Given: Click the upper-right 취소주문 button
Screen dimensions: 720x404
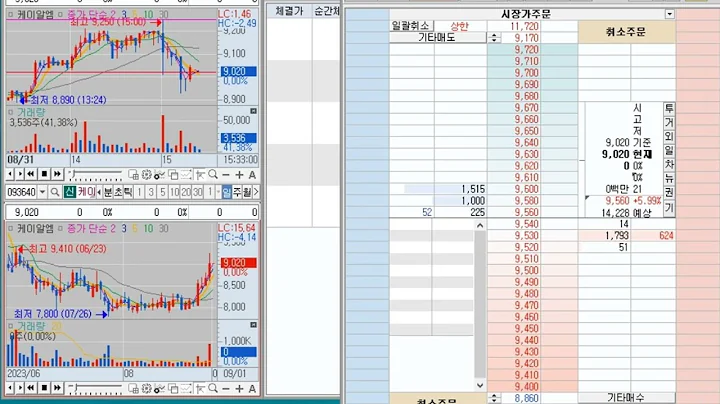Looking at the screenshot, I should click(626, 32).
